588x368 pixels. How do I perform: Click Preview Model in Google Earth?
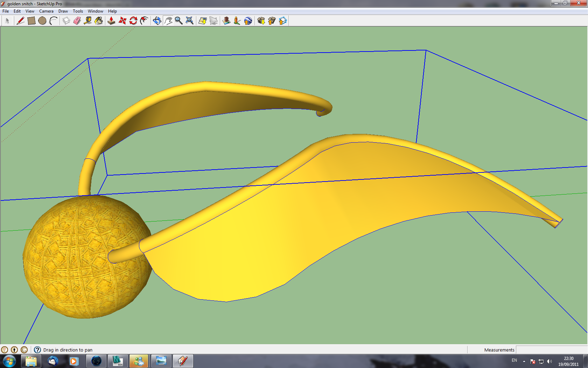pyautogui.click(x=248, y=21)
